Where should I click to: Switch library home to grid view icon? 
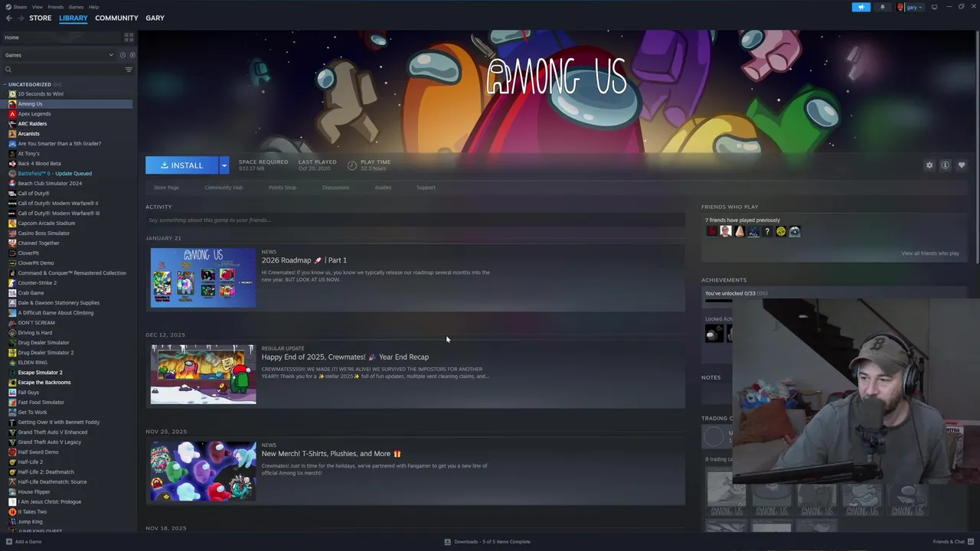click(x=129, y=37)
